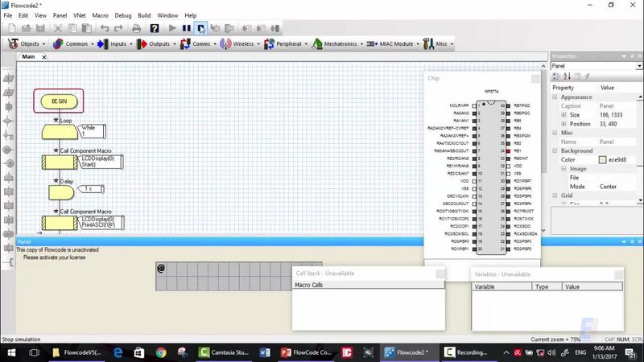Viewport: 644px width, 362px height.
Task: Click the Mechatronics component icon
Action: 316,43
